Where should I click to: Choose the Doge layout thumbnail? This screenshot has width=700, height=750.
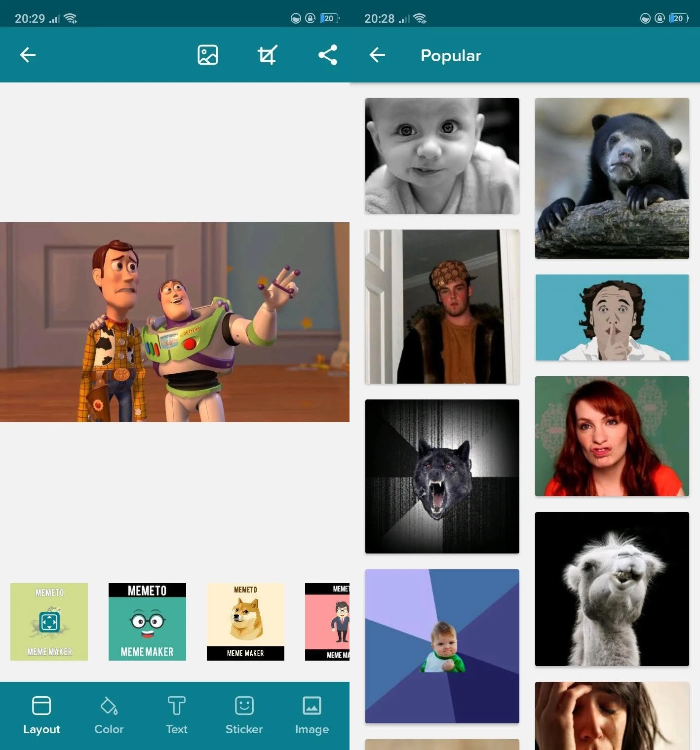click(x=245, y=622)
